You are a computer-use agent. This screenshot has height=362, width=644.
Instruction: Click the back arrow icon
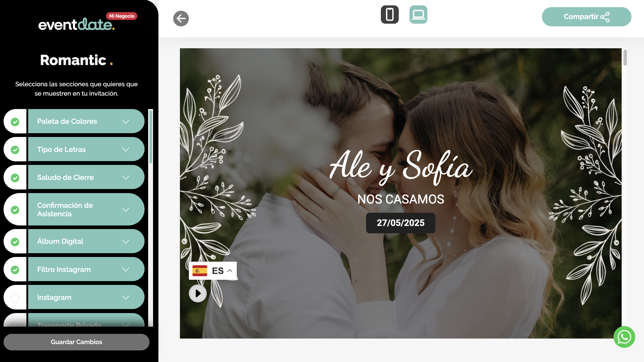tap(181, 19)
